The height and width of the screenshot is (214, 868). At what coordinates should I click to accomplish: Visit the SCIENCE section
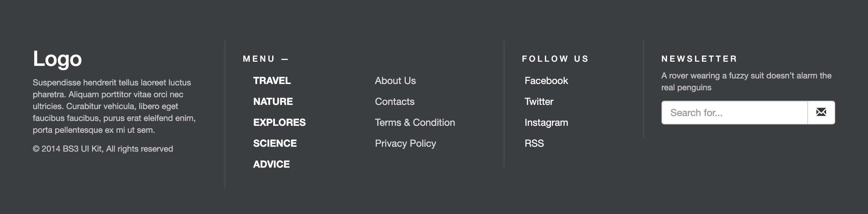pos(275,143)
